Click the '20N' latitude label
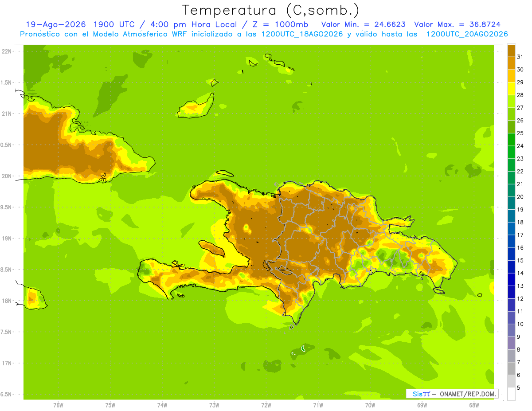The image size is (532, 411). click(x=7, y=176)
